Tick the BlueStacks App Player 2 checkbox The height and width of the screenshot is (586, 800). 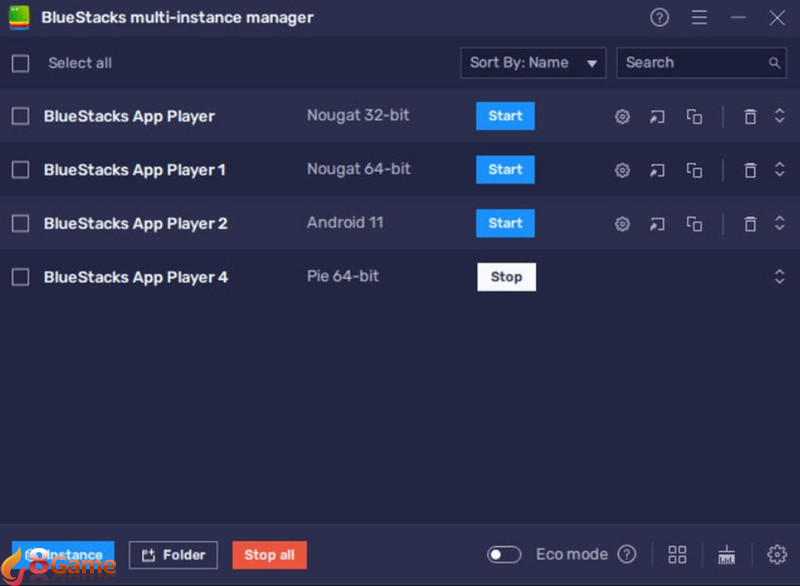click(x=20, y=224)
